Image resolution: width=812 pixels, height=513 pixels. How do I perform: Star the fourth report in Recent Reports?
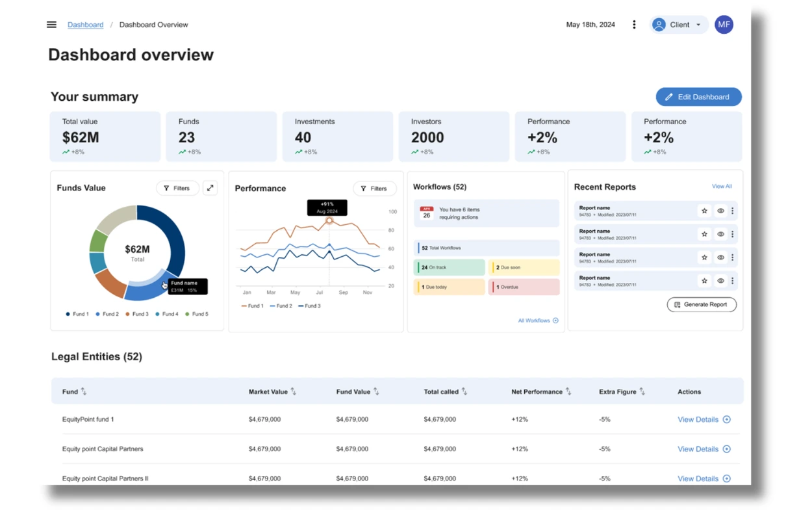click(x=704, y=281)
